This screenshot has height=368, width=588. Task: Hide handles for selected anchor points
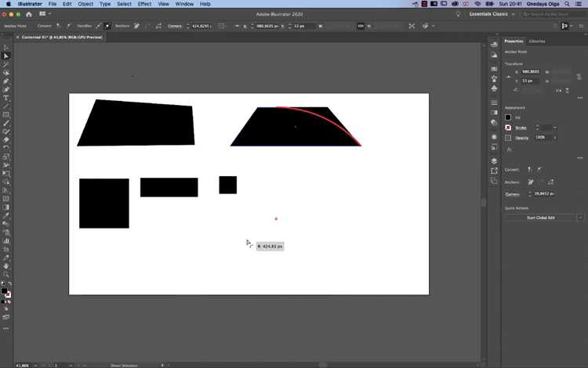click(x=107, y=26)
